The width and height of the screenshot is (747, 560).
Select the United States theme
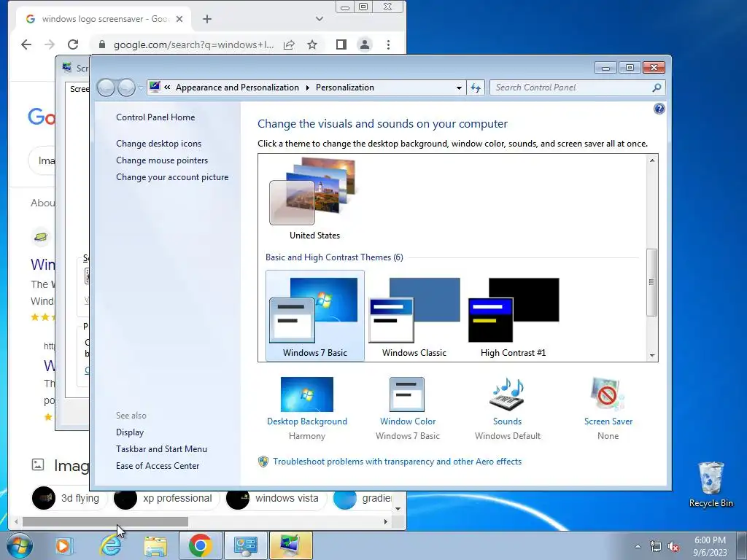click(x=314, y=199)
